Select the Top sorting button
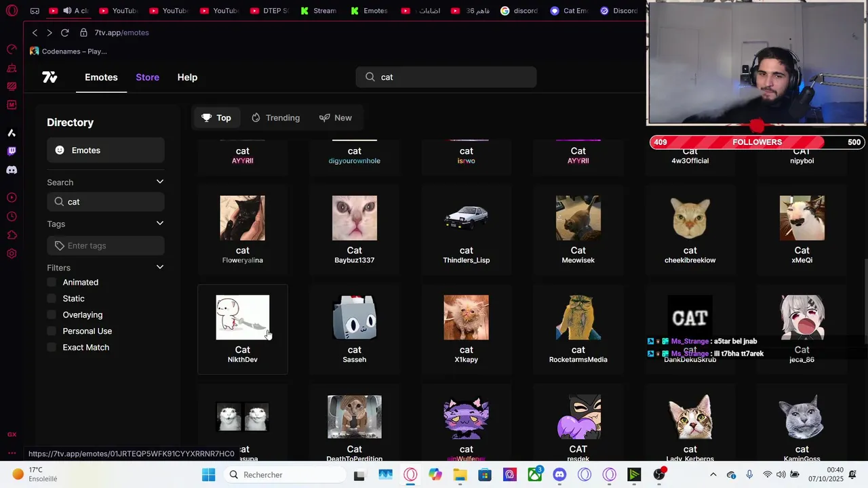This screenshot has width=868, height=488. (216, 118)
